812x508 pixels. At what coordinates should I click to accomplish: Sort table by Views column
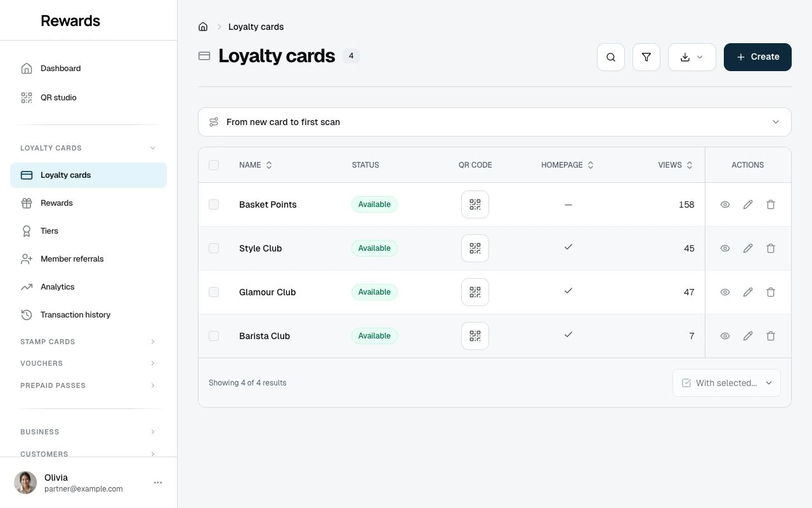(x=676, y=165)
